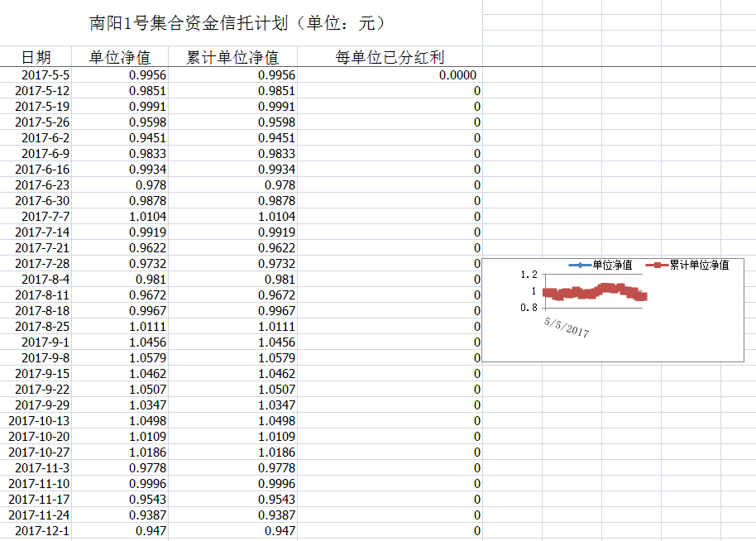756x541 pixels.
Task: Click the date cell 2017-12-1
Action: [x=42, y=531]
